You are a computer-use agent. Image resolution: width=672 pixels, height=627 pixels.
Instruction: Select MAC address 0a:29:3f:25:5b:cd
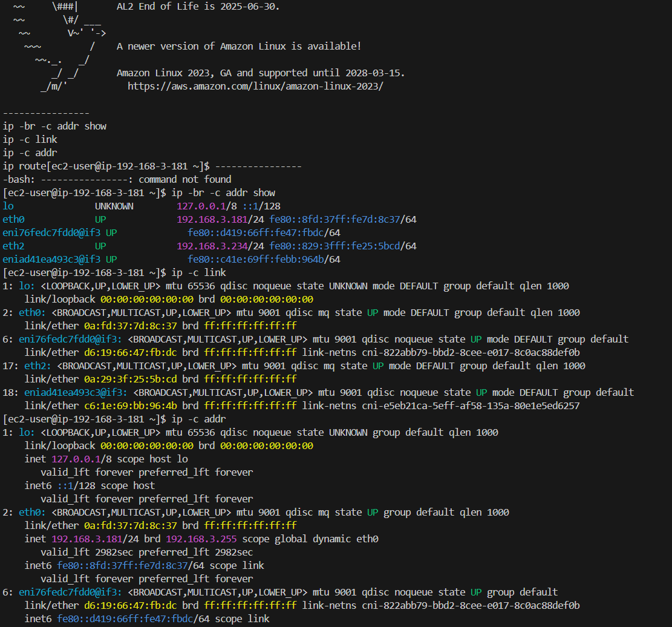[130, 379]
